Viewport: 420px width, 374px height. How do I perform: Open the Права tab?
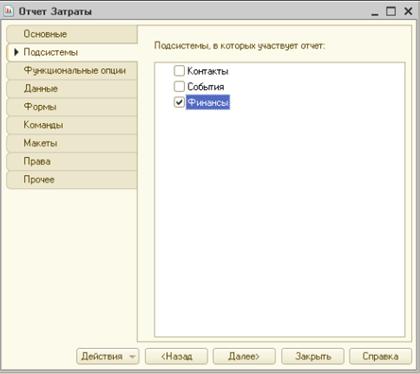(x=72, y=161)
